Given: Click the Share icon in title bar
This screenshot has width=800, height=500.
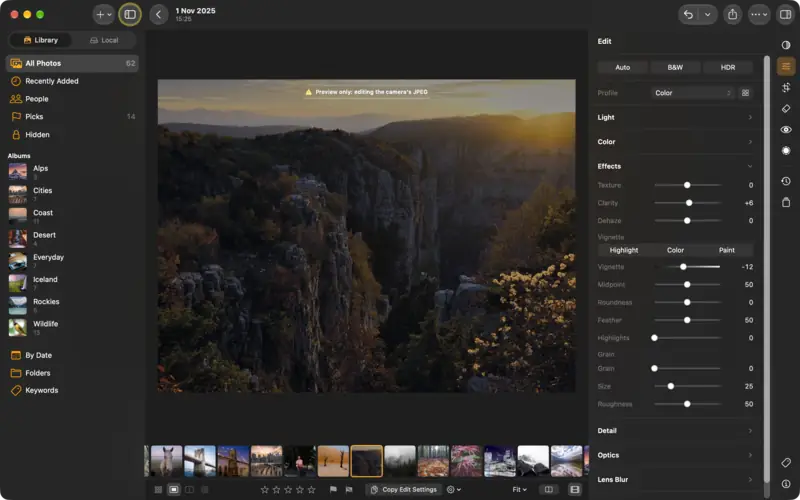Looking at the screenshot, I should pos(733,14).
